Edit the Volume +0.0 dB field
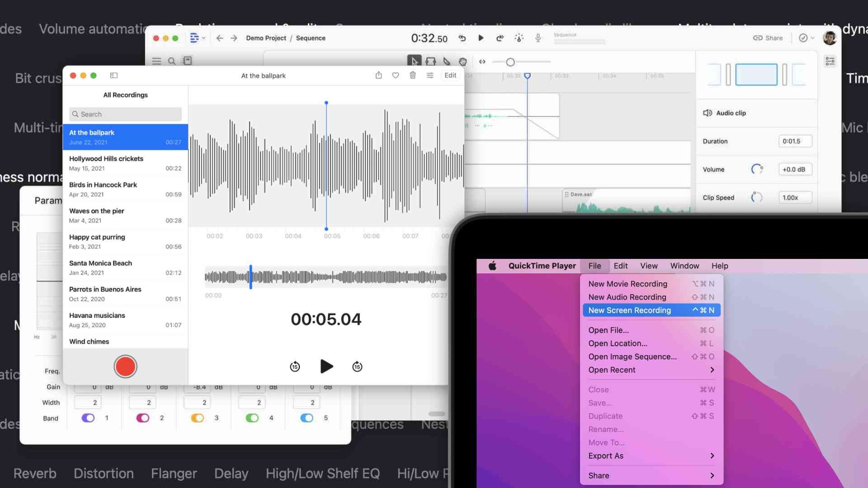Viewport: 868px width, 488px height. click(795, 169)
